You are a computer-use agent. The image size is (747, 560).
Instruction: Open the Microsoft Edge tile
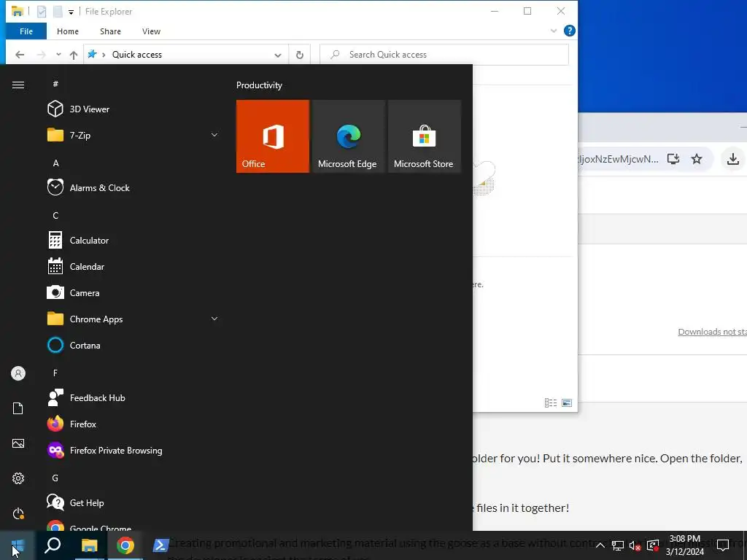[x=348, y=136]
